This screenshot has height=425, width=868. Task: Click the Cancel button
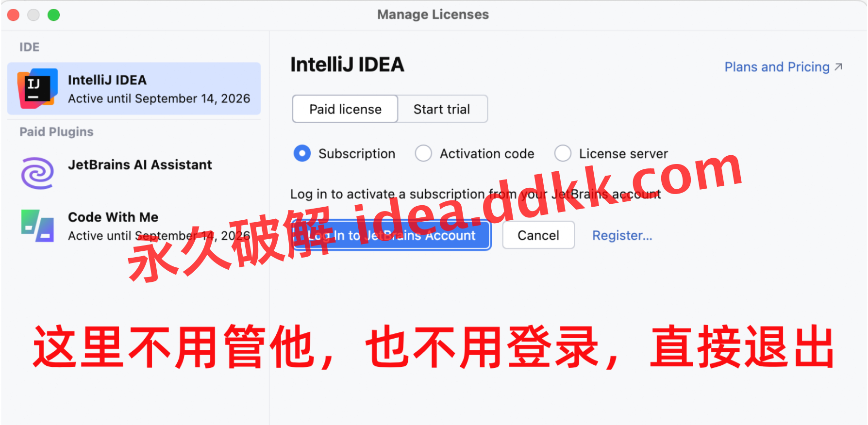pos(538,235)
